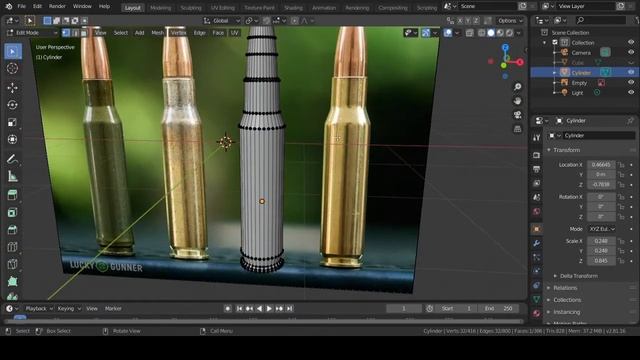
Task: Enable vertex select mode
Action: point(66,33)
